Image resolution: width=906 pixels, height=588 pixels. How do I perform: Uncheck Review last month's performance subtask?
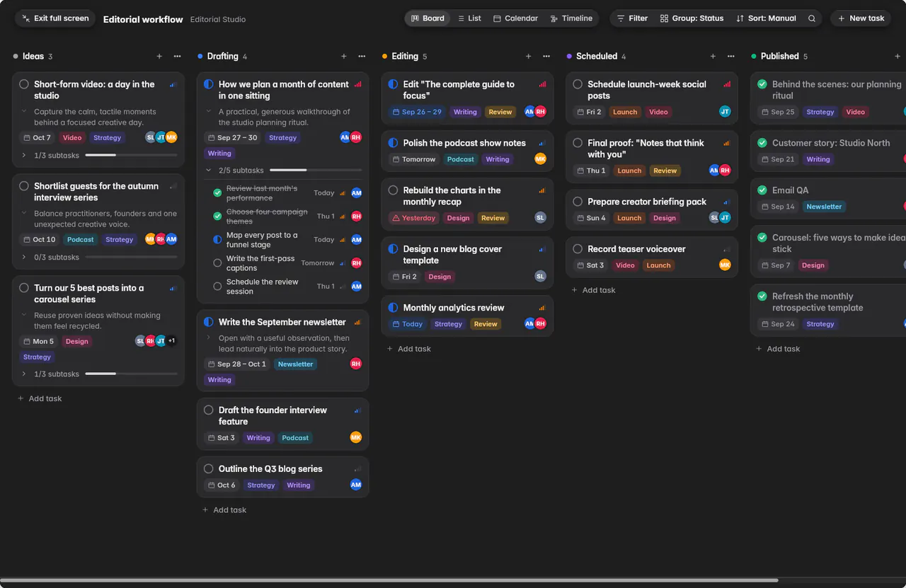[217, 193]
